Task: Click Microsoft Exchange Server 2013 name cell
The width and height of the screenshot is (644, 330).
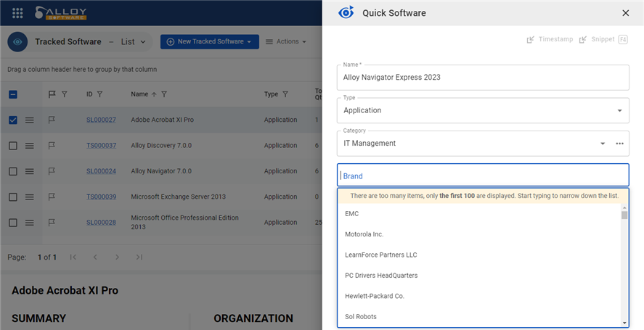Action: (179, 197)
